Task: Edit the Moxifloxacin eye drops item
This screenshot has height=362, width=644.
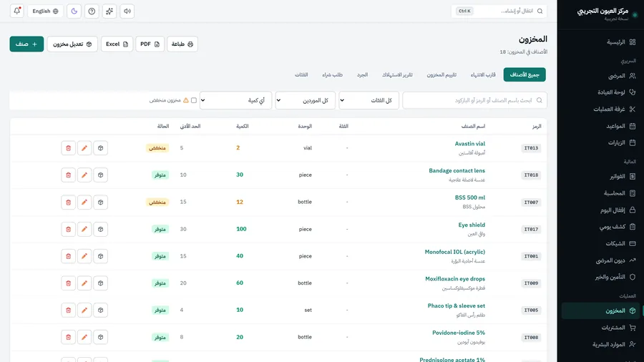Action: coord(84,283)
